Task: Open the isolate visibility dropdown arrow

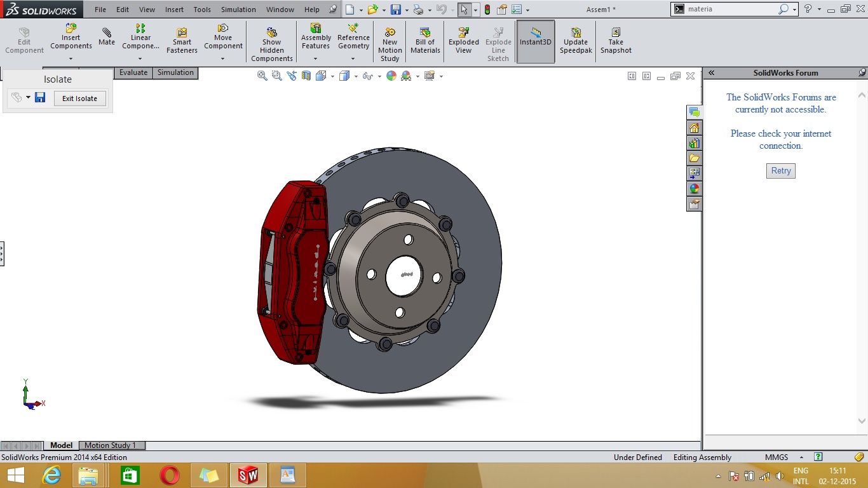Action: tap(28, 98)
